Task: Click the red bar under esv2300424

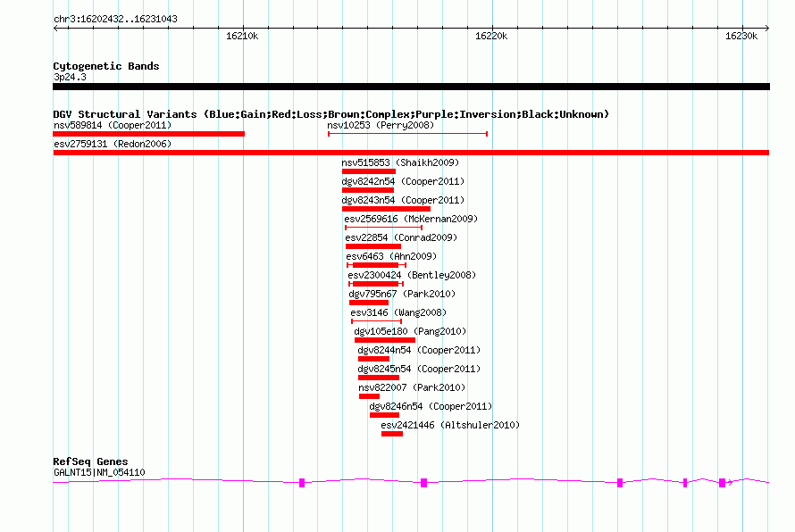Action: tap(376, 284)
